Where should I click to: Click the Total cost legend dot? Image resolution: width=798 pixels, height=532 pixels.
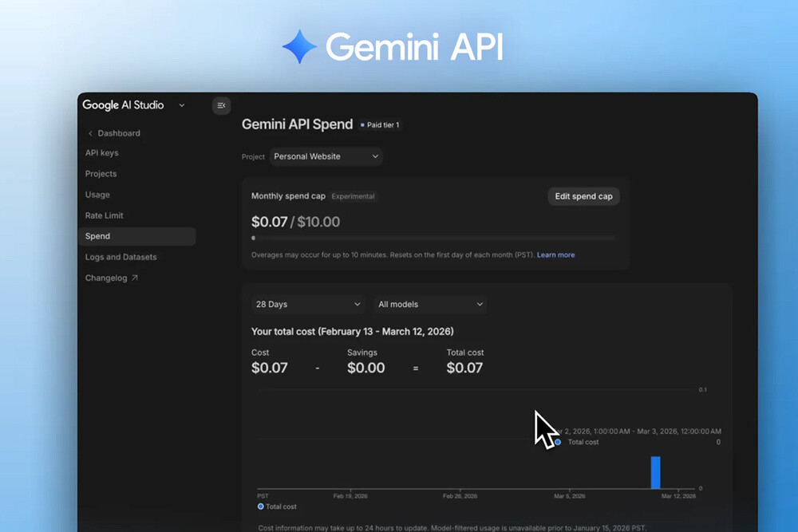click(261, 506)
